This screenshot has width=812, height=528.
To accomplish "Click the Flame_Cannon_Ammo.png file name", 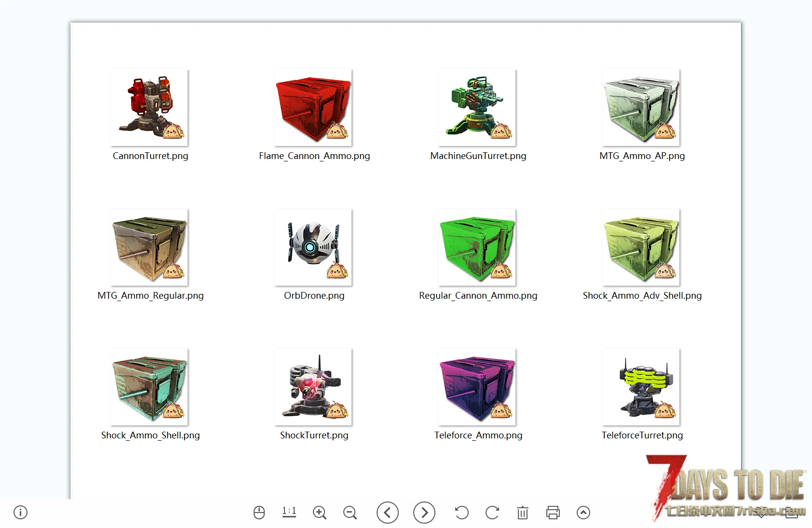I will [x=314, y=156].
